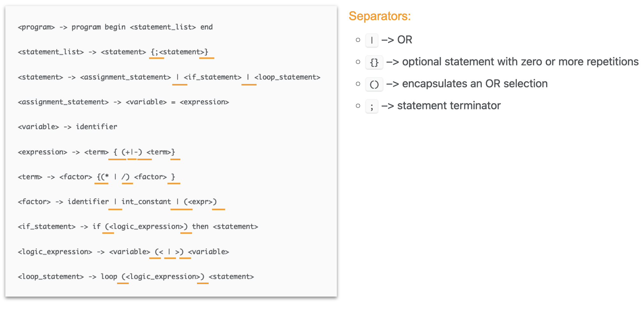Click 'end' in the program rule
Image resolution: width=644 pixels, height=309 pixels.
[206, 27]
